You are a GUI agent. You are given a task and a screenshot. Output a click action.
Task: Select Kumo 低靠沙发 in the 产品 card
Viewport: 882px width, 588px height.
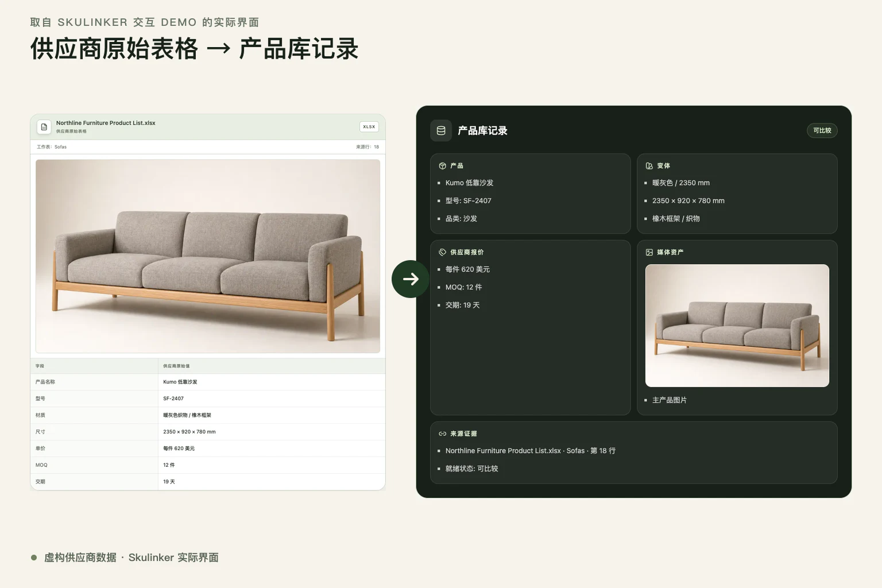coord(470,183)
